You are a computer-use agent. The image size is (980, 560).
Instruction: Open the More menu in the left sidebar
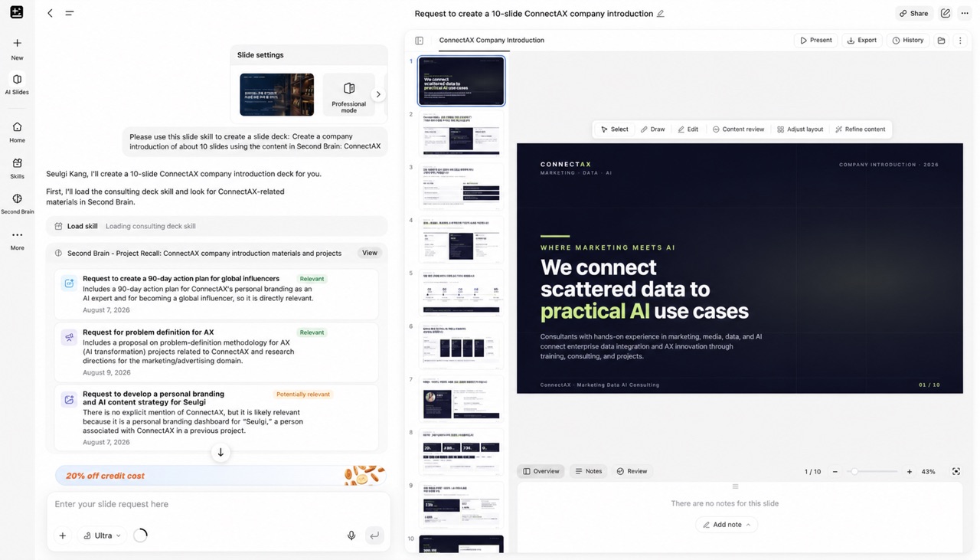(x=17, y=240)
